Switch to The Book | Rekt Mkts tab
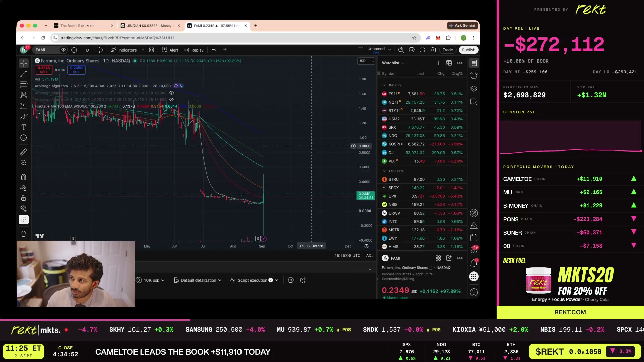644x362 pixels. pyautogui.click(x=84, y=26)
